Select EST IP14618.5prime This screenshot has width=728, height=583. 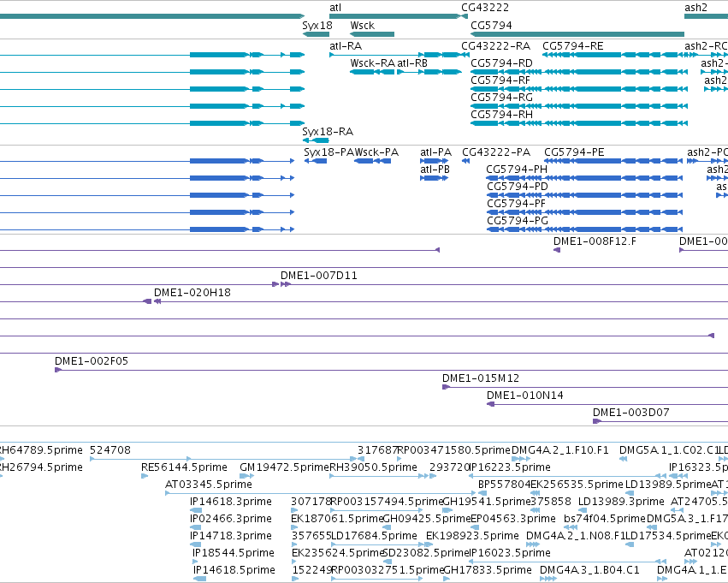234,571
